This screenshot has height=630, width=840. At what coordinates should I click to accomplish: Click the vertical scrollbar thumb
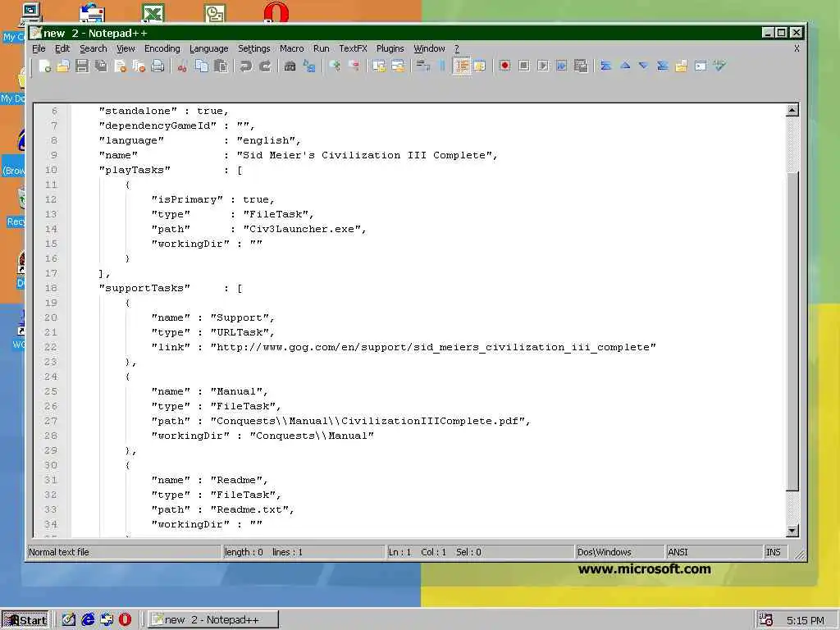click(792, 331)
